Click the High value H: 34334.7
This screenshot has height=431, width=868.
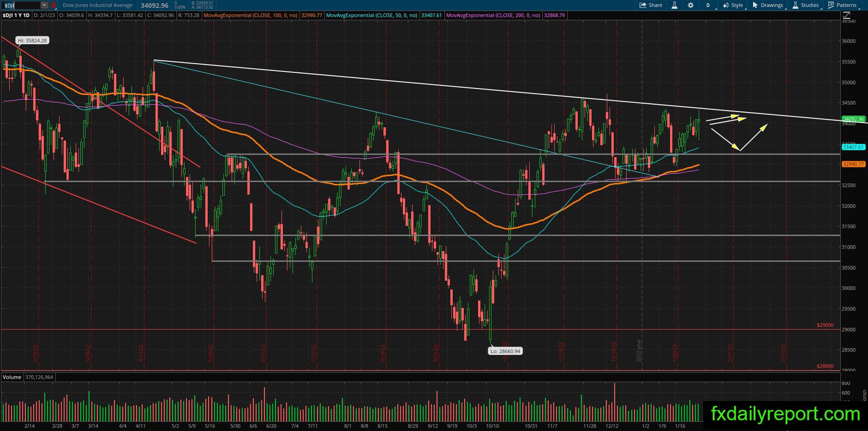tap(100, 15)
